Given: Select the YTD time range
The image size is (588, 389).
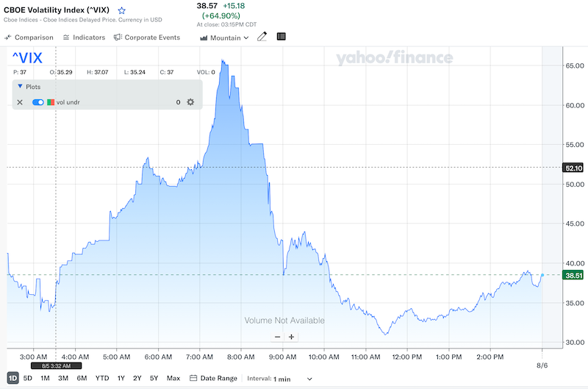Looking at the screenshot, I should pos(102,378).
